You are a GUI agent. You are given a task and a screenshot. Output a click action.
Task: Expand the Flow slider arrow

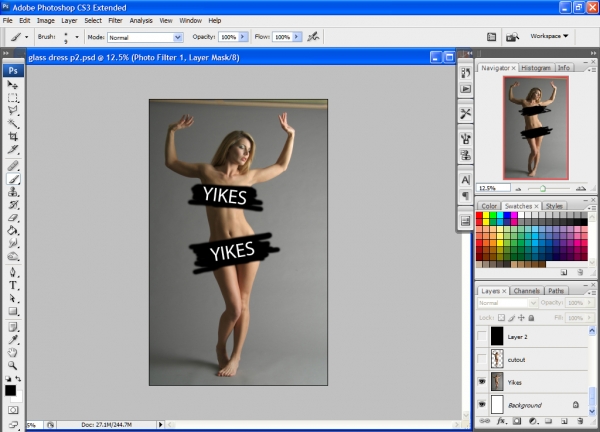click(x=297, y=37)
